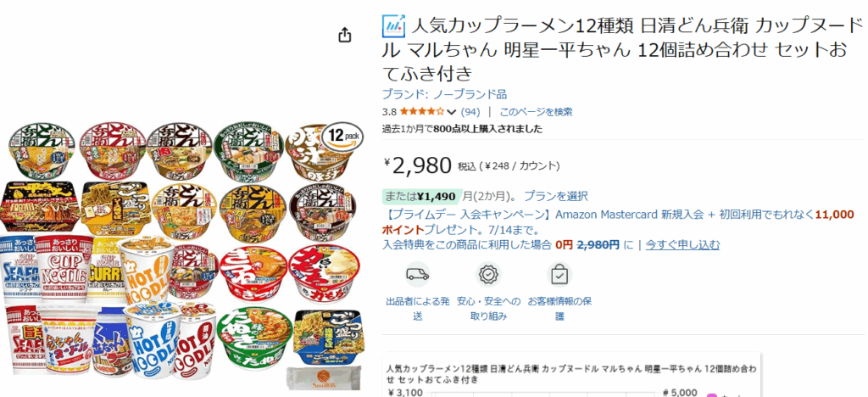This screenshot has width=868, height=397.
Task: Click the star rating icons
Action: [422, 112]
